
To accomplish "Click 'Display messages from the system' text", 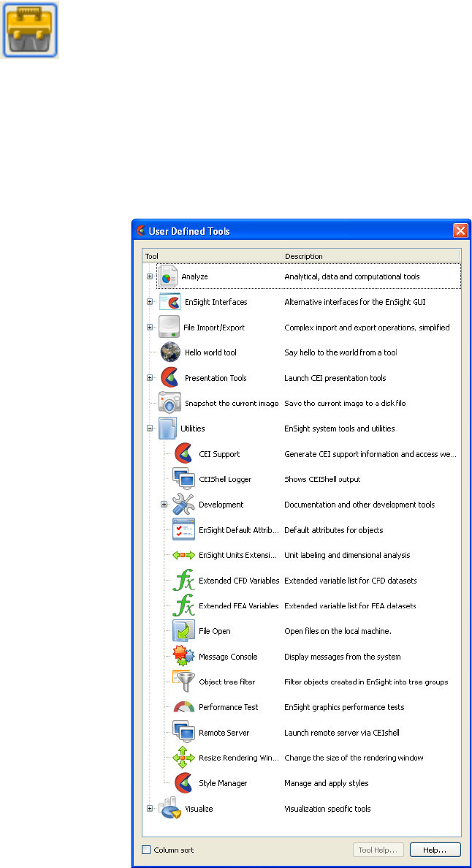I will click(343, 657).
